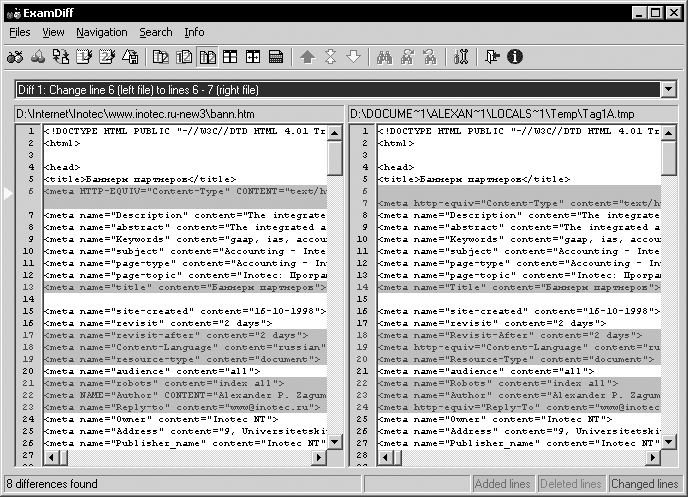The height and width of the screenshot is (497, 688).
Task: Click left pane vertical scroll up arrow
Action: pyautogui.click(x=334, y=132)
